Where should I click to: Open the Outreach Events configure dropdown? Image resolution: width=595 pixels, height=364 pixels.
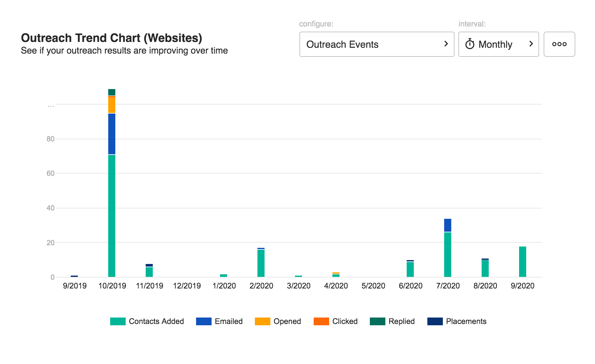pyautogui.click(x=376, y=44)
